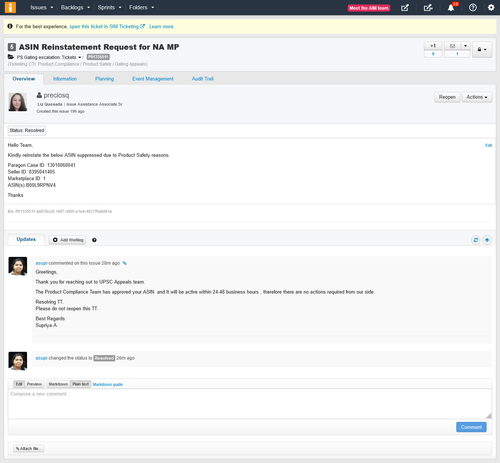Expand the Sprints menu

pos(109,7)
